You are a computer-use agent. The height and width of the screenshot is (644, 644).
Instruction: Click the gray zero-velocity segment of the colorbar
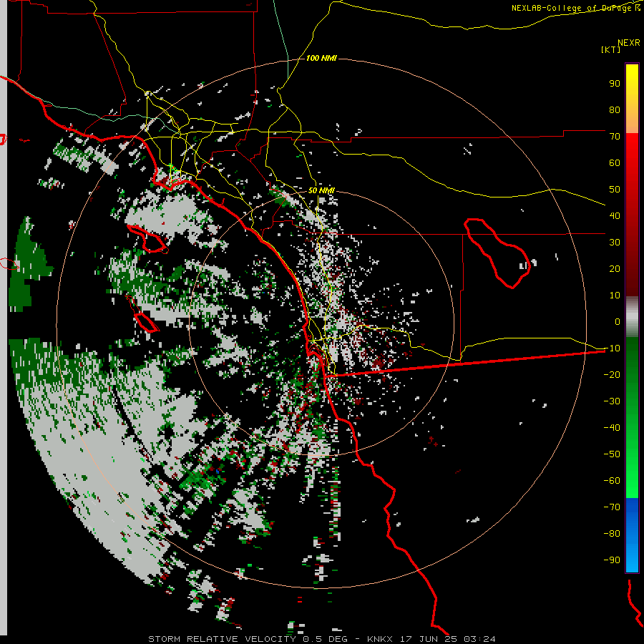[632, 317]
